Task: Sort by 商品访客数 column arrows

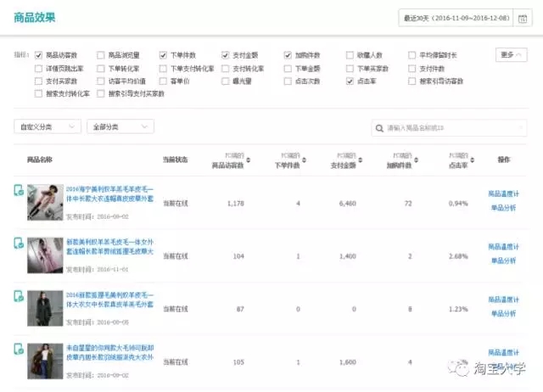Action: pos(249,160)
